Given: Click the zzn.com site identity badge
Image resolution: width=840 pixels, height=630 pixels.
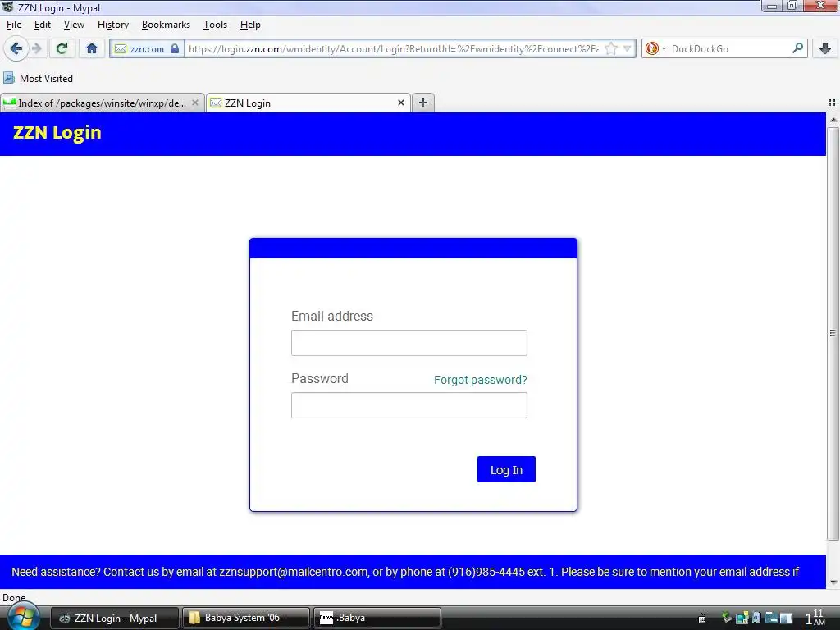Looking at the screenshot, I should 147,48.
